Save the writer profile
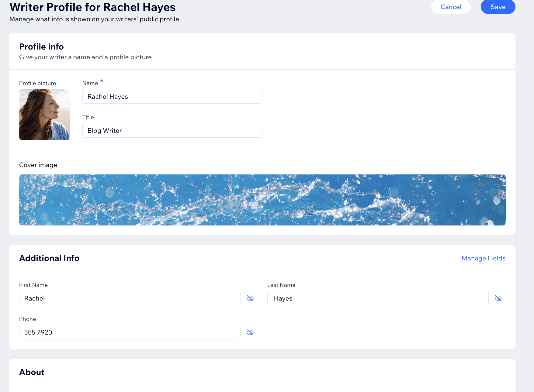 (x=498, y=7)
